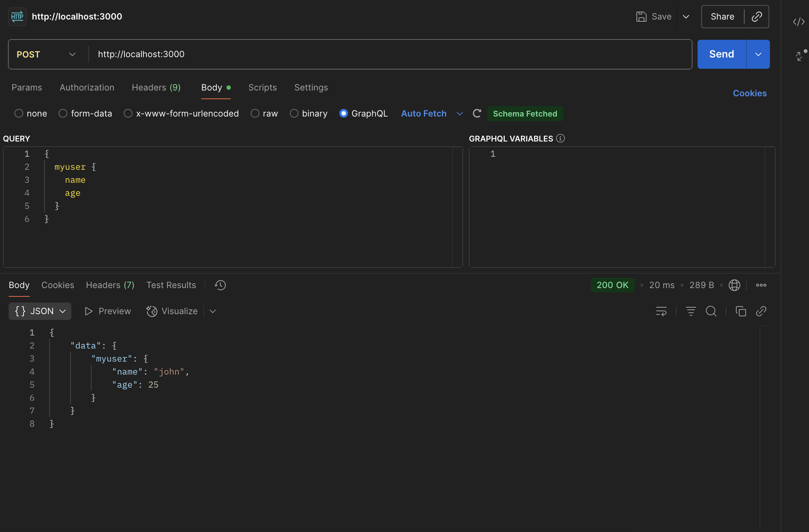
Task: Click the Schema Fetched badge
Action: (525, 114)
